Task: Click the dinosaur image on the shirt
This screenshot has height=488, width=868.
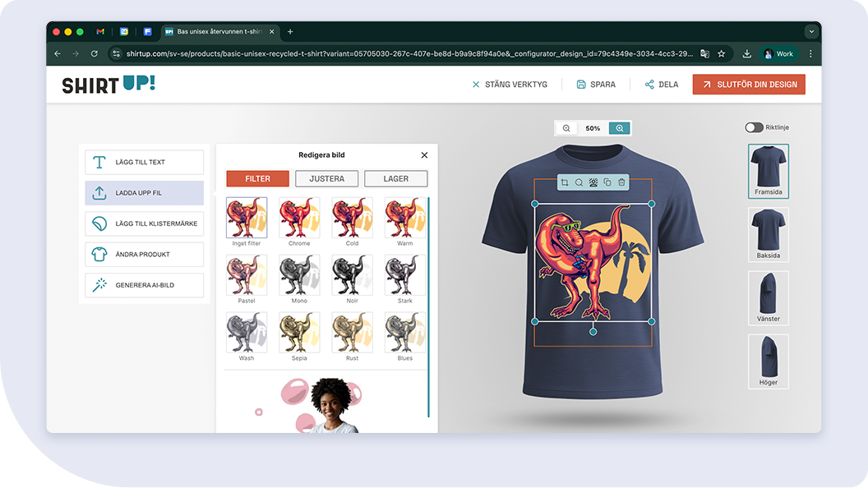Action: tap(593, 263)
